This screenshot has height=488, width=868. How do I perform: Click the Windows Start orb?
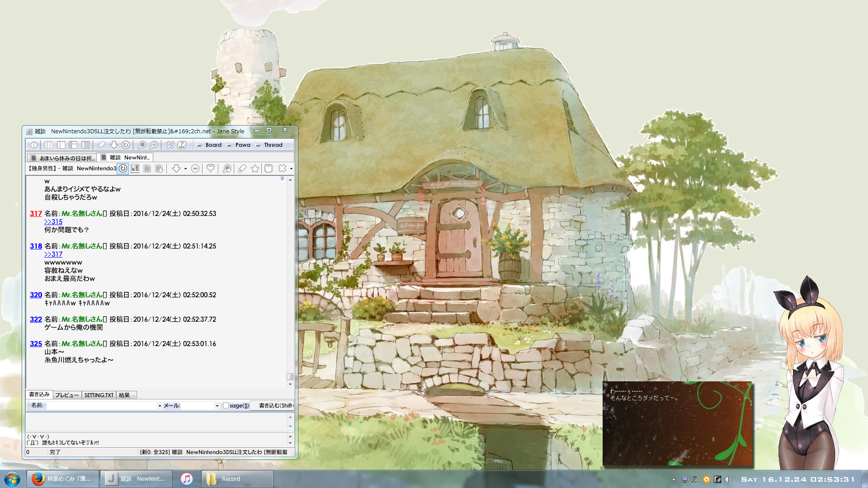click(x=12, y=479)
